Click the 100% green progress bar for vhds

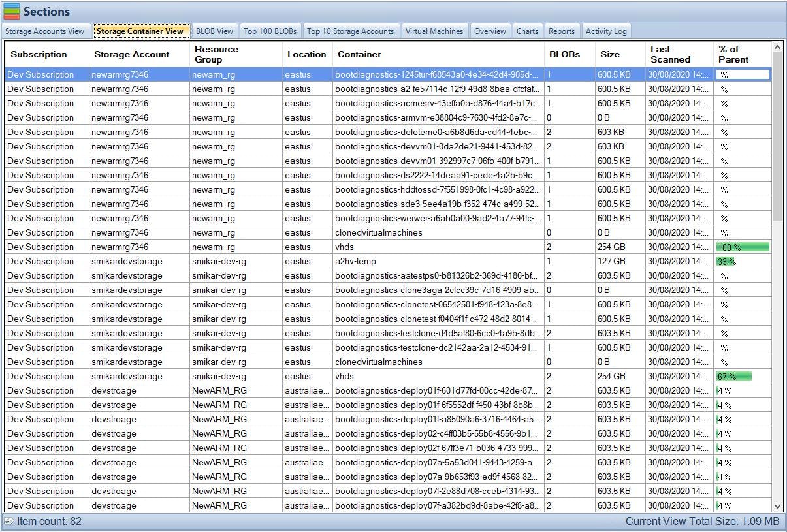[x=743, y=247]
